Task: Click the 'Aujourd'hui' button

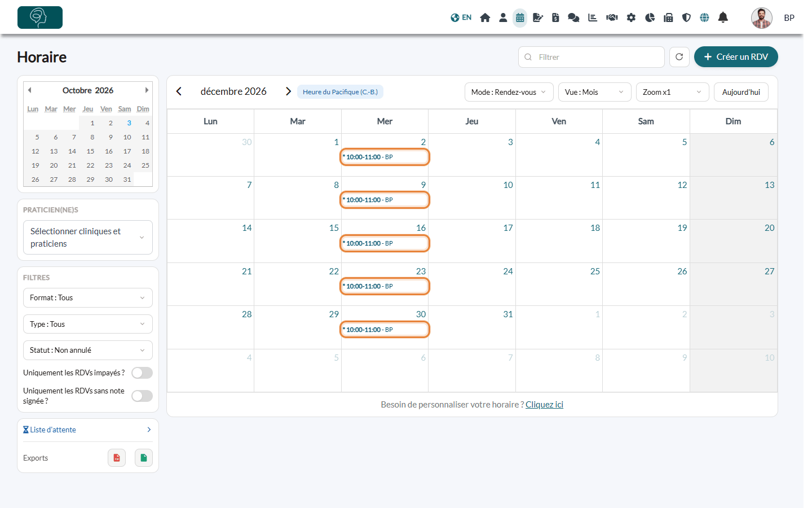Action: (741, 92)
